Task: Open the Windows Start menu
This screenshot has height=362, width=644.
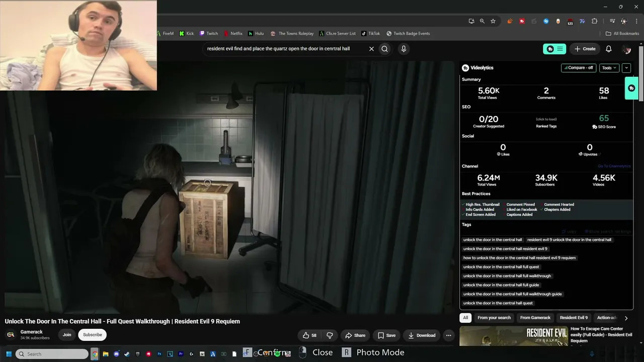Action: point(9,354)
